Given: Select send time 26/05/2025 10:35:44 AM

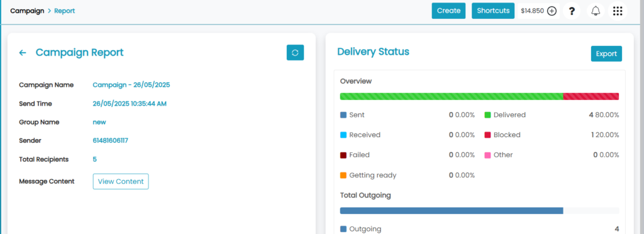Looking at the screenshot, I should [130, 104].
